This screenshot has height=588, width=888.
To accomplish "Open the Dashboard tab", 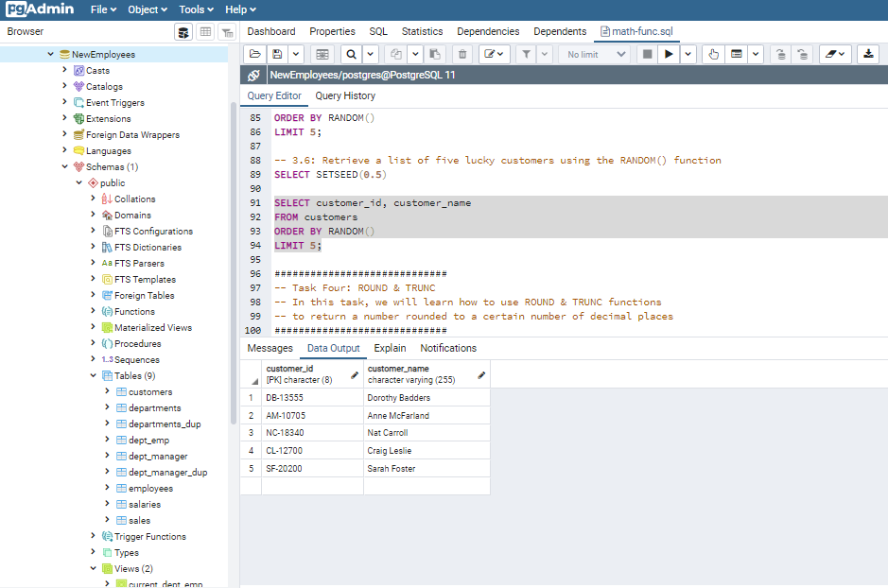I will (271, 31).
